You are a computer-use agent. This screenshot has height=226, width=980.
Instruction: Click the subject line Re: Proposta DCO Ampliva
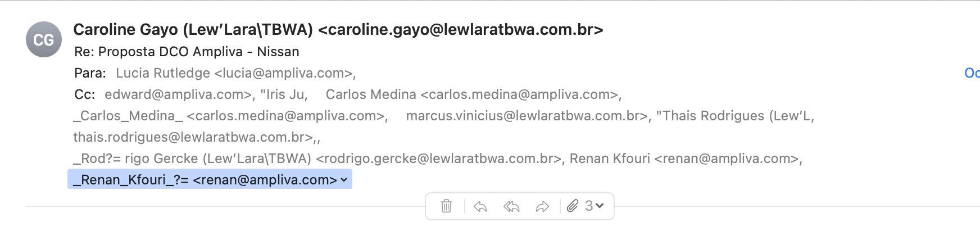coord(187,52)
